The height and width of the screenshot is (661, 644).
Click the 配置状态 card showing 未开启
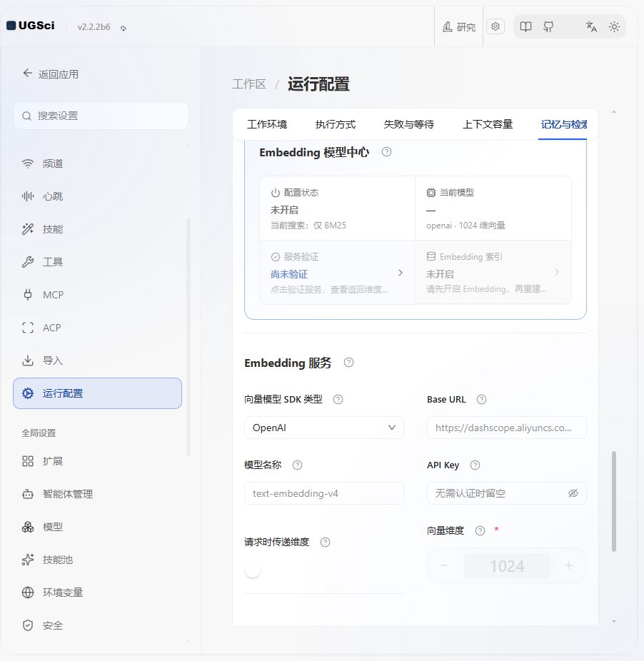pos(338,208)
